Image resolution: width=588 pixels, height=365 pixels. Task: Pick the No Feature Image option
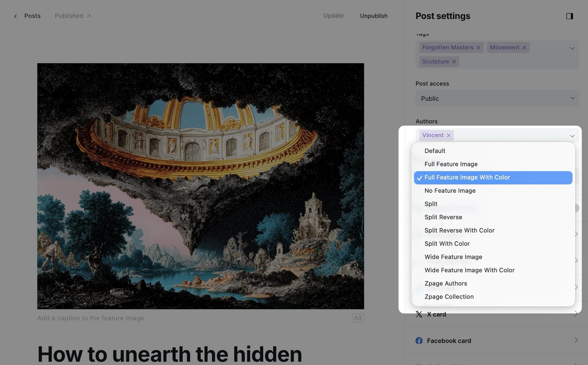click(x=450, y=191)
